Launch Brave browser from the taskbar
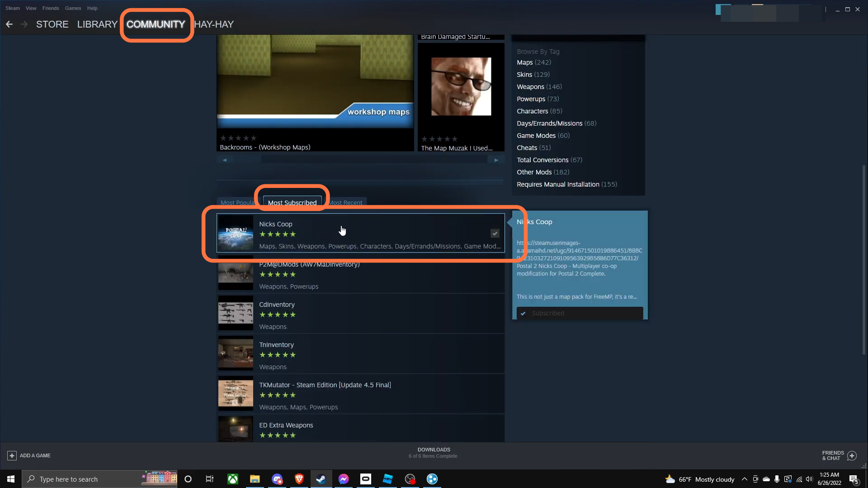 (299, 479)
